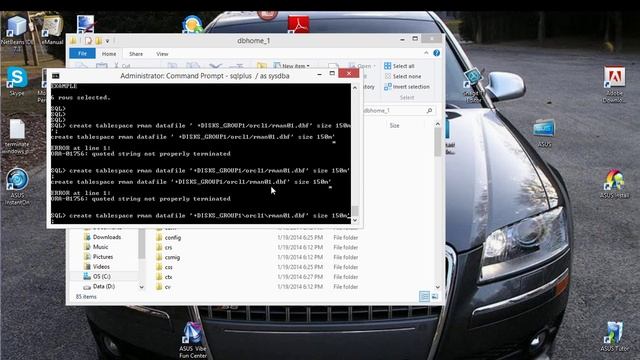Click Explorer file list scrollbar thumb

pos(438,142)
